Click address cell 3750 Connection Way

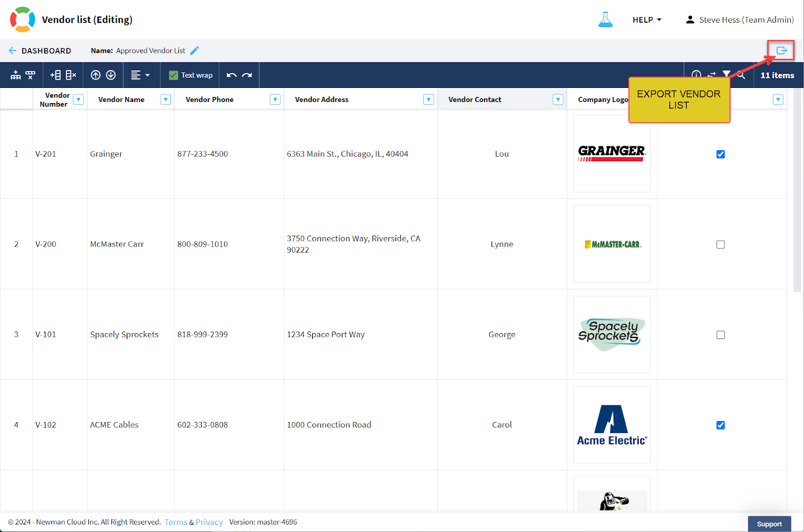click(361, 244)
